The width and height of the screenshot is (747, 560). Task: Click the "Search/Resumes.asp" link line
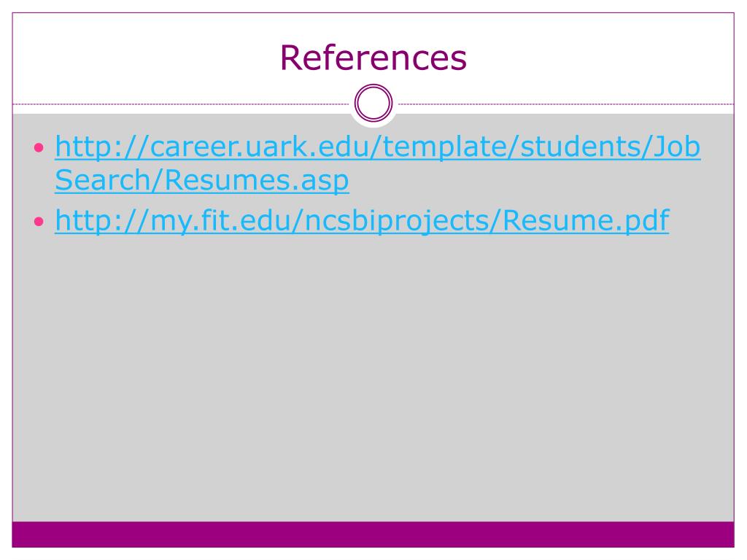[202, 181]
